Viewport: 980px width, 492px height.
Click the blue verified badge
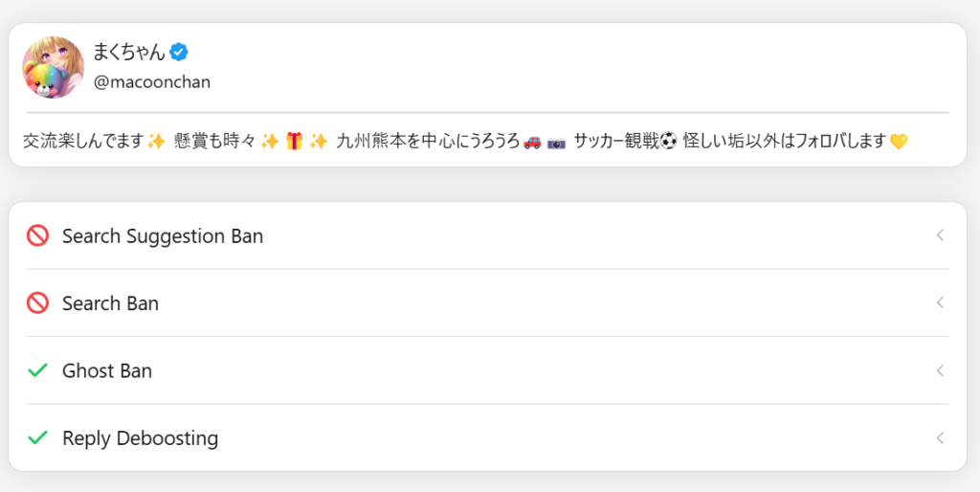[179, 52]
